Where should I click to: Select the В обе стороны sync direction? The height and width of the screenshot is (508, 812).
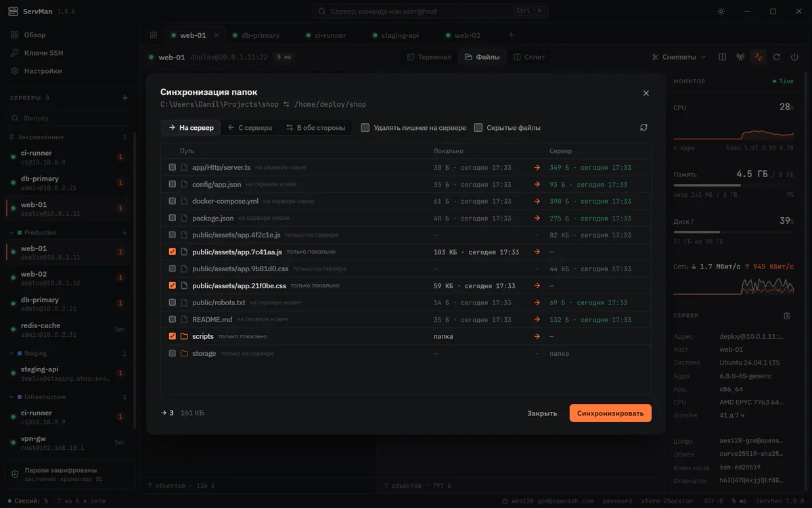click(315, 127)
